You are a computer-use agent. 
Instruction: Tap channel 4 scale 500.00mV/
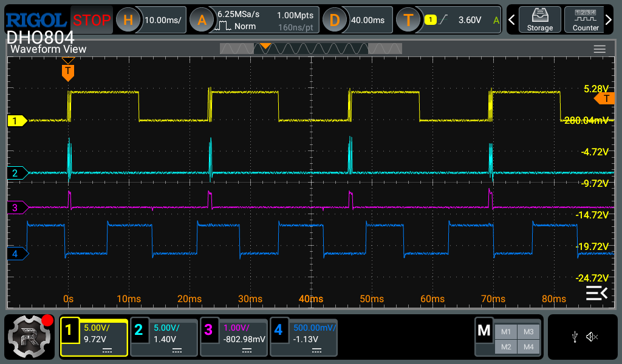click(x=315, y=328)
